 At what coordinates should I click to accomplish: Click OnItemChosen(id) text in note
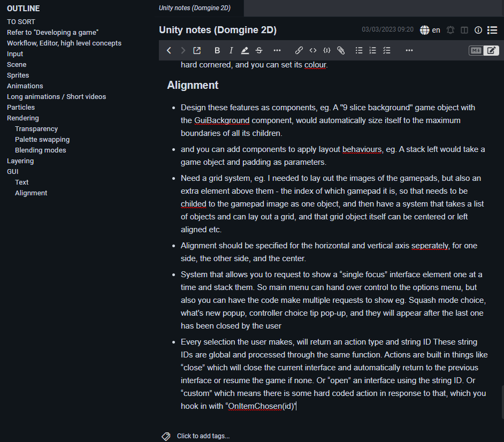261,406
